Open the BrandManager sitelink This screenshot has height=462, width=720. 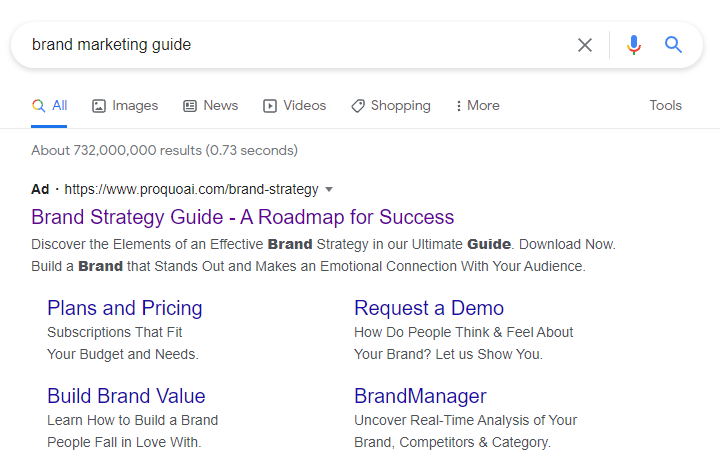420,396
